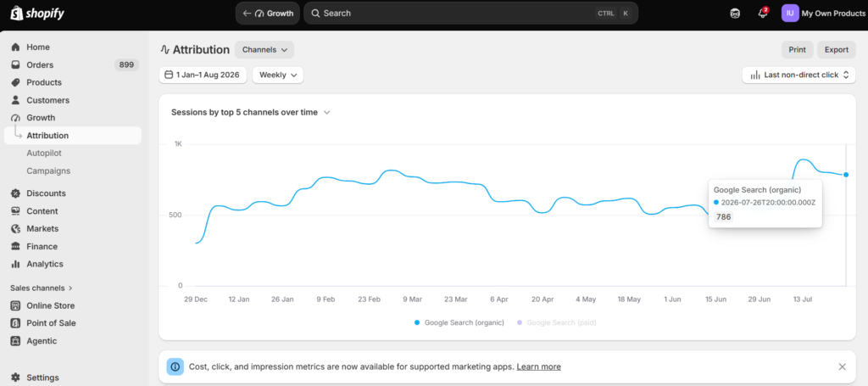
Task: Click the Analytics bar chart icon
Action: (15, 264)
